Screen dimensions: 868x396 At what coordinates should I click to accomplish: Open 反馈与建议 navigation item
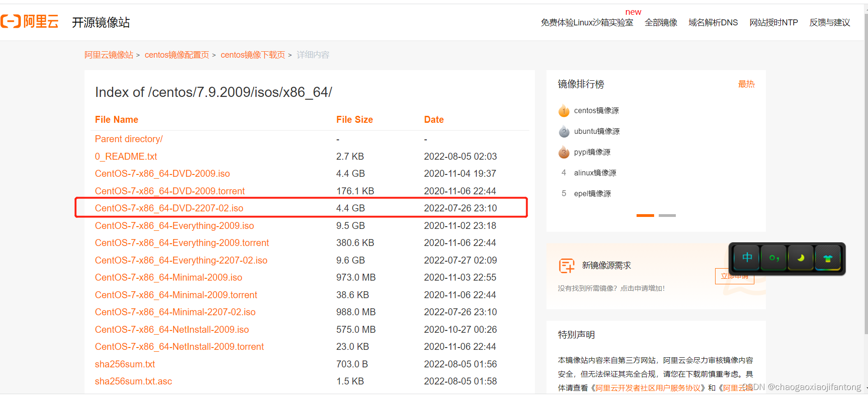pyautogui.click(x=830, y=23)
